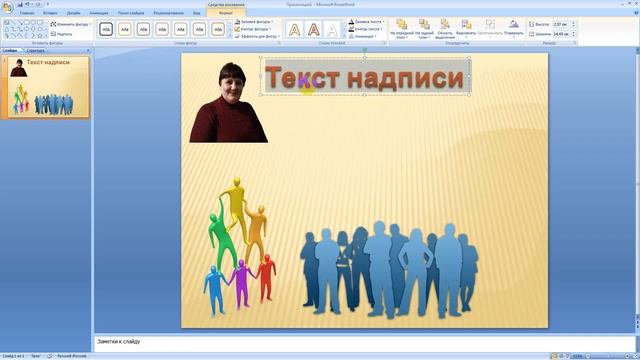640x360 pixels.
Task: Click the green rotation handle of title
Action: pyautogui.click(x=364, y=50)
